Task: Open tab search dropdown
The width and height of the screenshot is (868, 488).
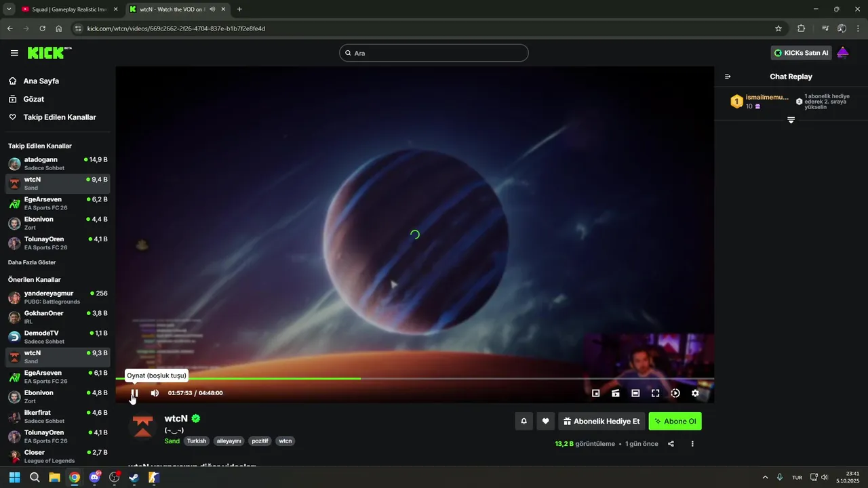Action: (x=9, y=9)
